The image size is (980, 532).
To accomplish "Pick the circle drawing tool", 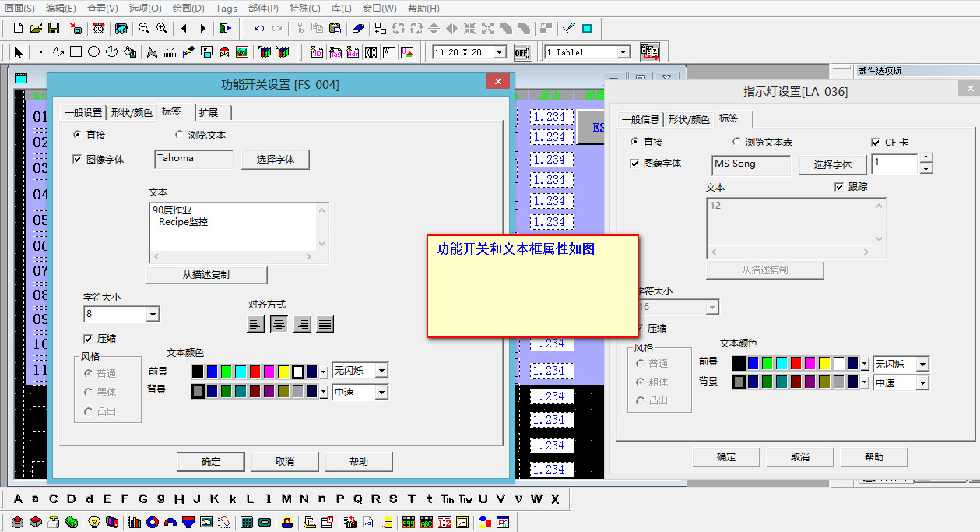I will tap(93, 52).
